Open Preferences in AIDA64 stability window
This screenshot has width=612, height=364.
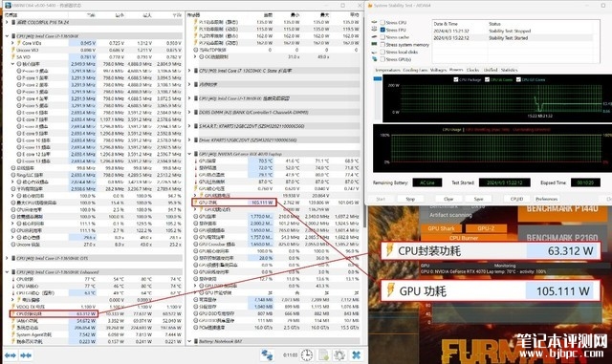[x=546, y=199]
